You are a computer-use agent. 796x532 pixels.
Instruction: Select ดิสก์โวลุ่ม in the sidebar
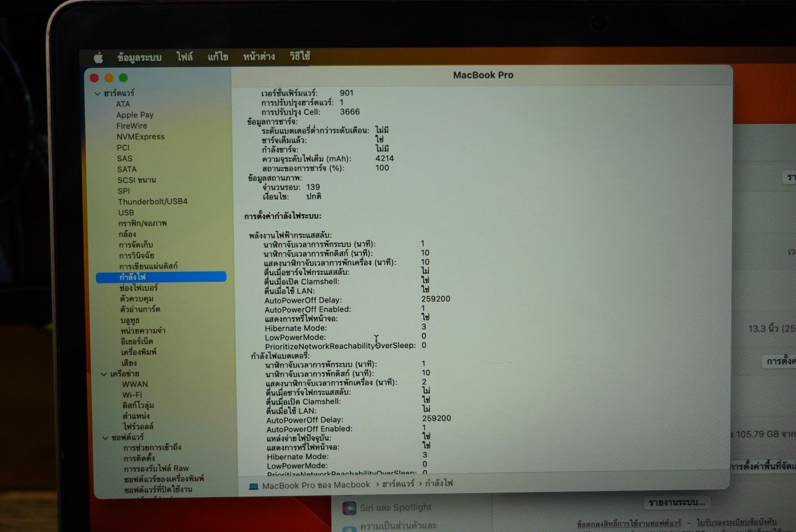tap(138, 406)
